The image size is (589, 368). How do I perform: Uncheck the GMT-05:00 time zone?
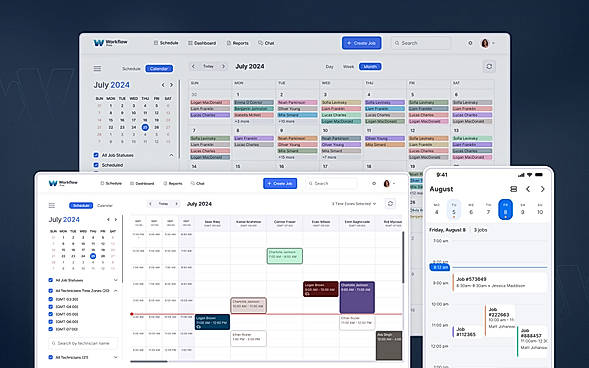(51, 314)
